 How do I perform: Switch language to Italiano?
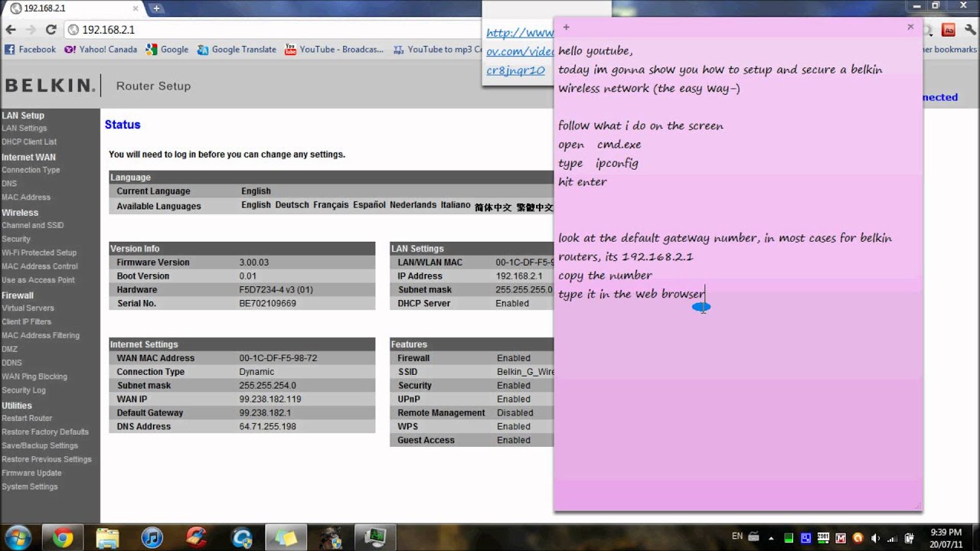pyautogui.click(x=456, y=205)
